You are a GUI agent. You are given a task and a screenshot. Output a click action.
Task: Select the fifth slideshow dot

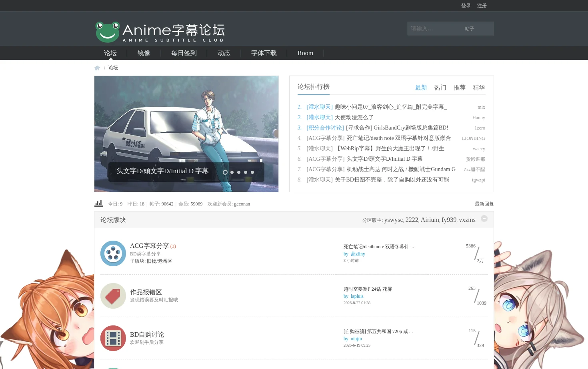pyautogui.click(x=252, y=172)
